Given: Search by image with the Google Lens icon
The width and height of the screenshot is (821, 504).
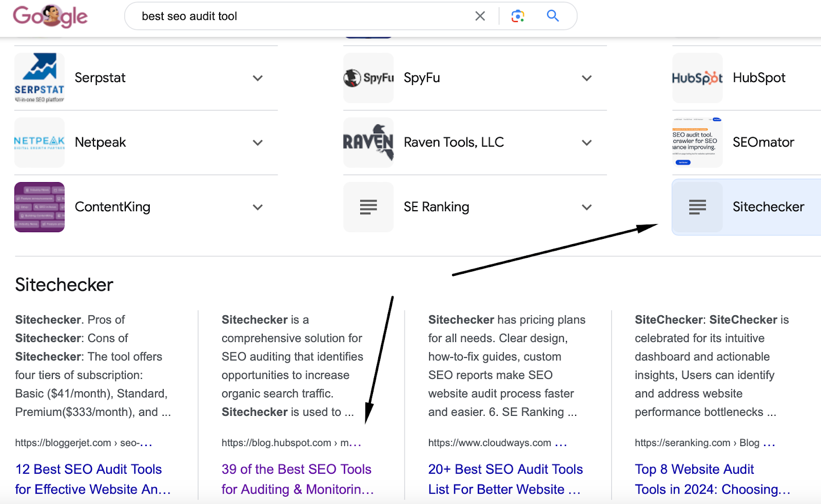Looking at the screenshot, I should pyautogui.click(x=518, y=16).
